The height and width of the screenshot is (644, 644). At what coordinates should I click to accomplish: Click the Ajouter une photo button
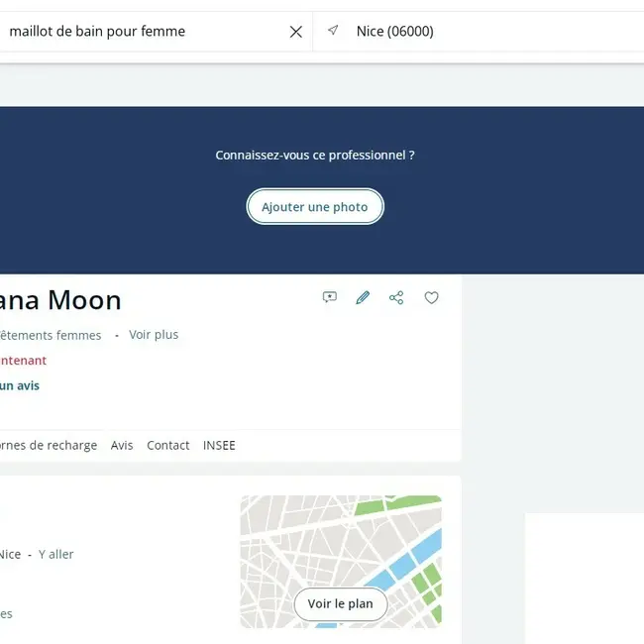pyautogui.click(x=315, y=207)
